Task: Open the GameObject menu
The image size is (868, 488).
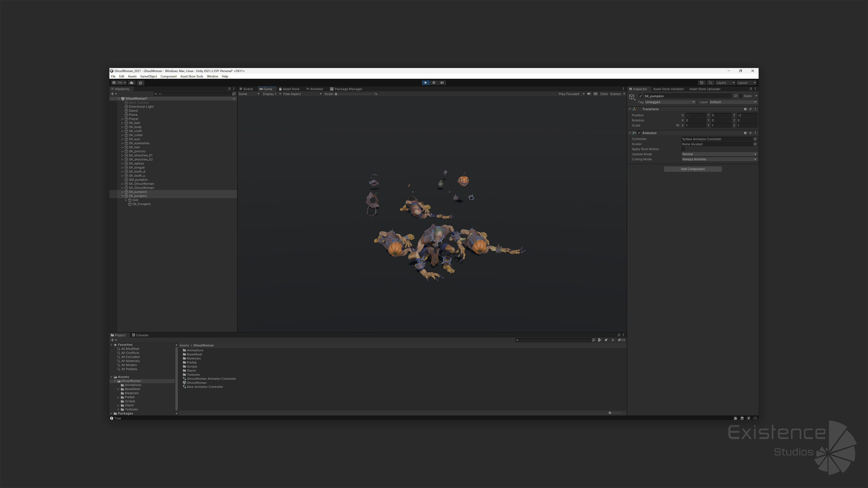Action: pos(148,76)
